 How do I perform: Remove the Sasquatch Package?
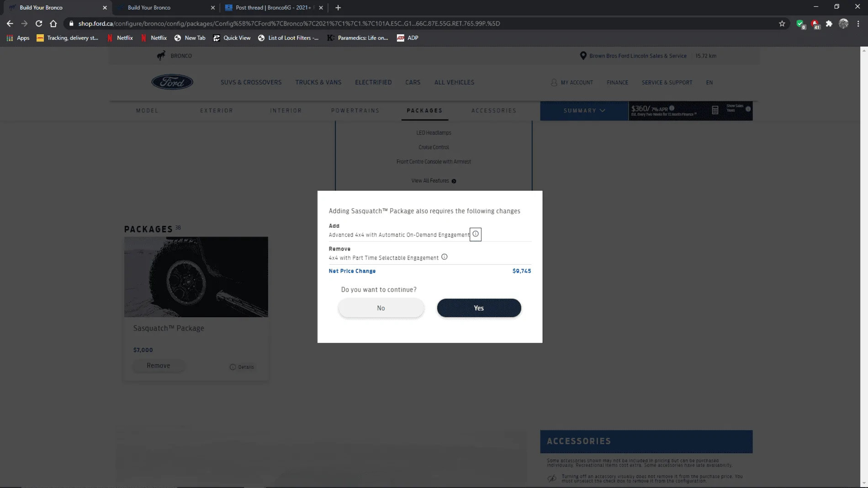coord(159,365)
